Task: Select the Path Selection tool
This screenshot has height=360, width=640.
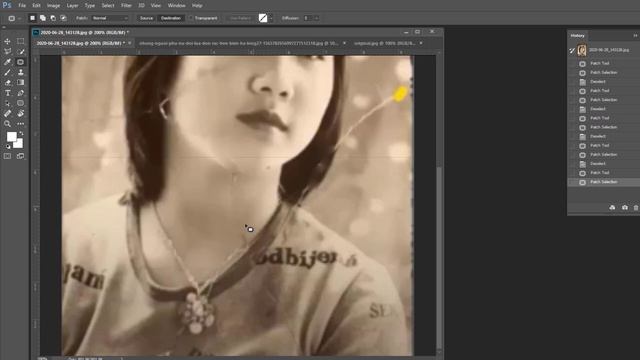Action: pos(7,103)
